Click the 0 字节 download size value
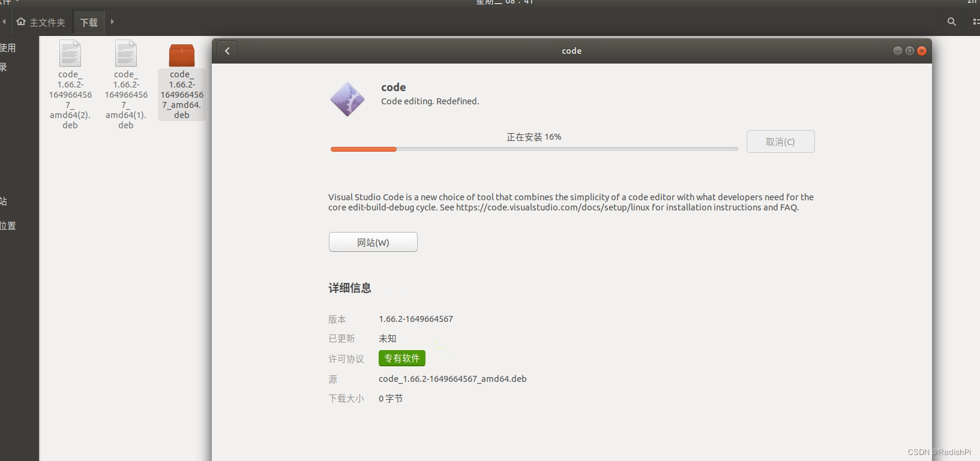This screenshot has height=461, width=980. pos(391,399)
